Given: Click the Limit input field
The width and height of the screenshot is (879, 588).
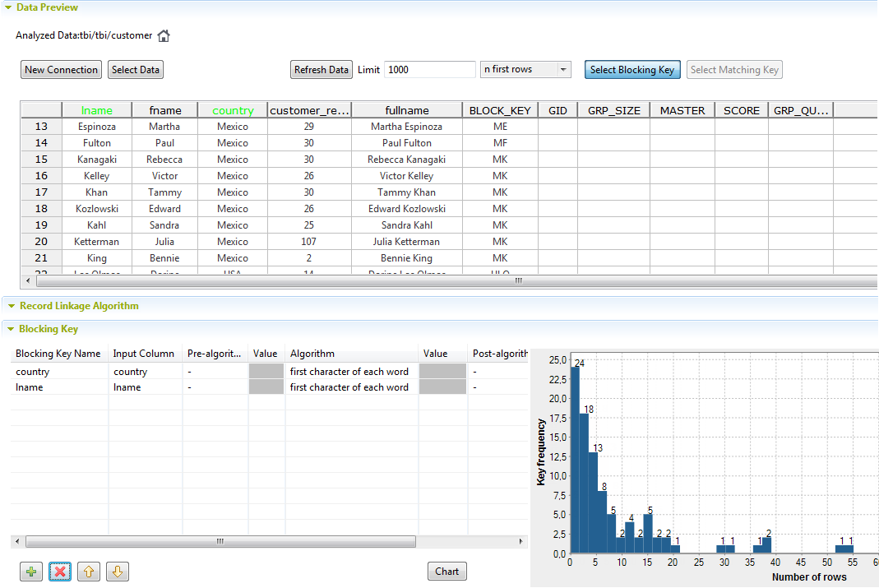Looking at the screenshot, I should pos(429,70).
